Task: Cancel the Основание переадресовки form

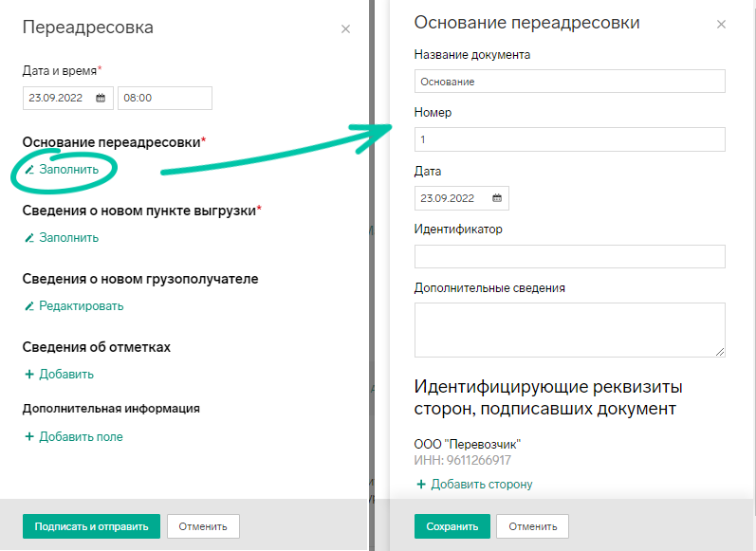Action: [532, 526]
